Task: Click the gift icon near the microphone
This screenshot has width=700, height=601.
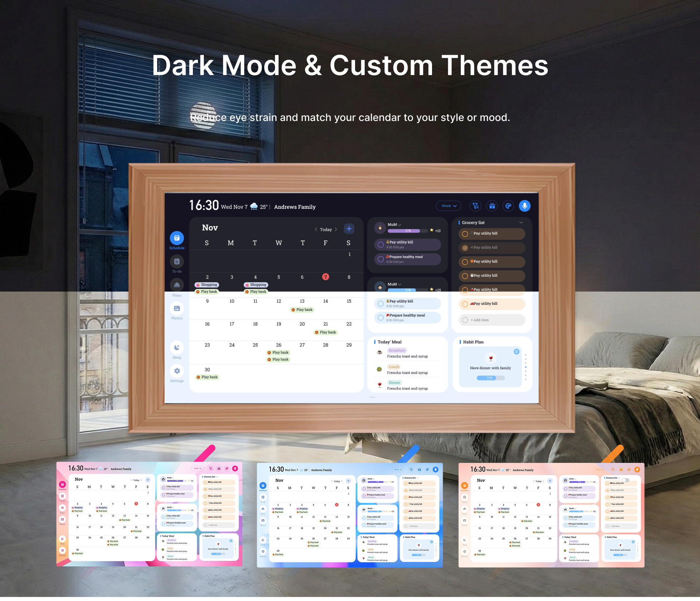Action: [492, 206]
